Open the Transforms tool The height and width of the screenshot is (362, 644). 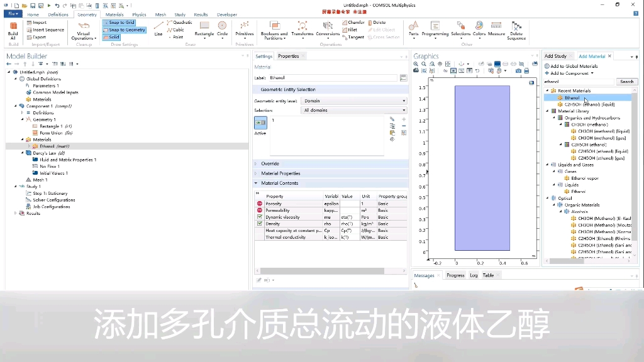point(303,30)
